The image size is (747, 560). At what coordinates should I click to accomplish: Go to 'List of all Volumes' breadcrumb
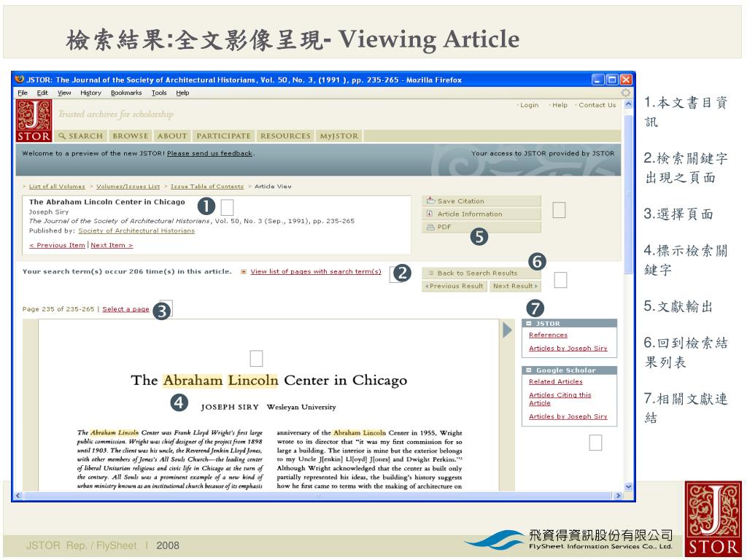(x=57, y=186)
